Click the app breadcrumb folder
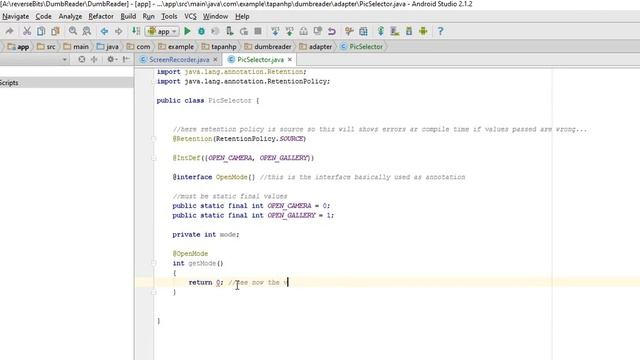This screenshot has width=640, height=360. 18,47
